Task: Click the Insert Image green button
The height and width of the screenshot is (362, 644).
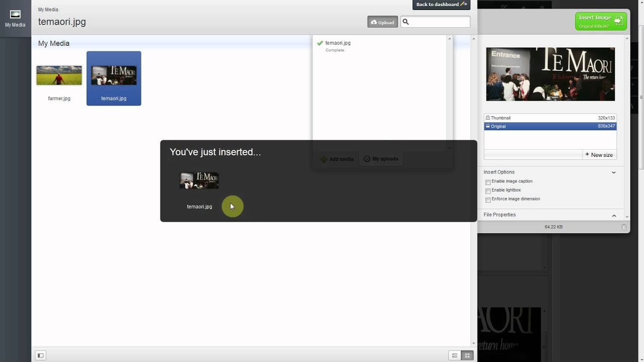Action: click(x=601, y=21)
